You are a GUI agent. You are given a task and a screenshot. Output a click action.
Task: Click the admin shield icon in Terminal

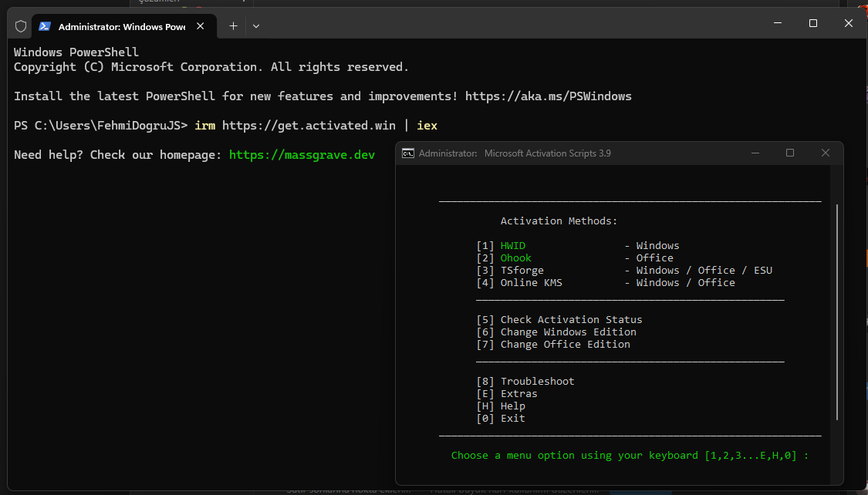[x=21, y=26]
